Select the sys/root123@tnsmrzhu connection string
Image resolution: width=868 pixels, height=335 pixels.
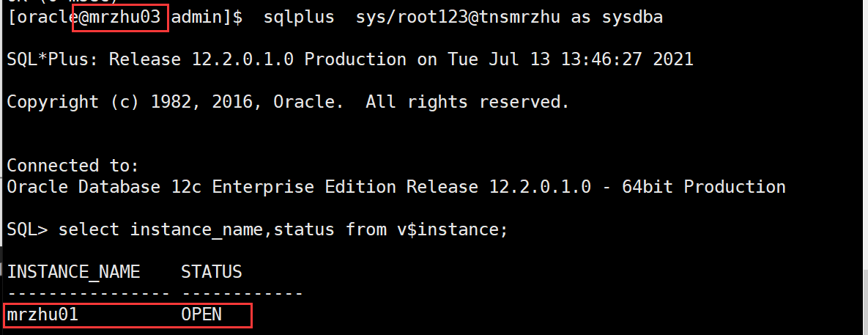[x=456, y=18]
